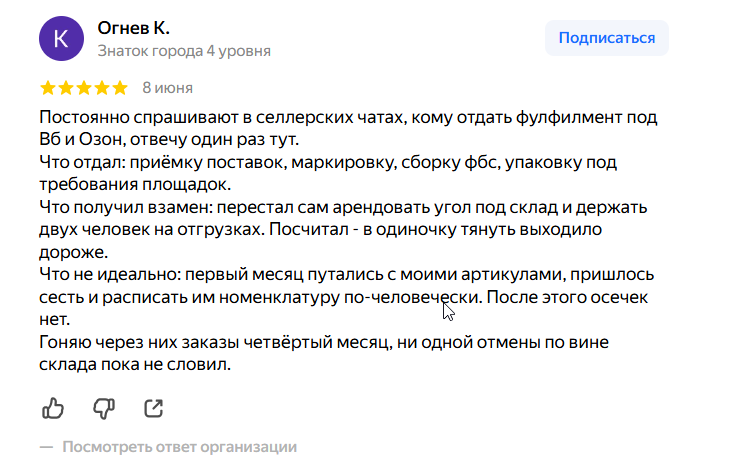The height and width of the screenshot is (474, 740).
Task: Select the second rating star
Action: [66, 88]
